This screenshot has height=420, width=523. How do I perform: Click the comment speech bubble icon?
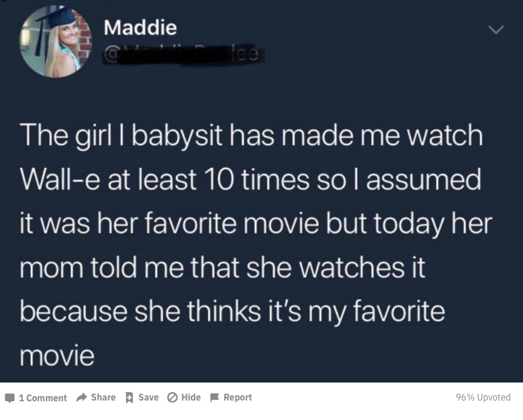tap(10, 397)
